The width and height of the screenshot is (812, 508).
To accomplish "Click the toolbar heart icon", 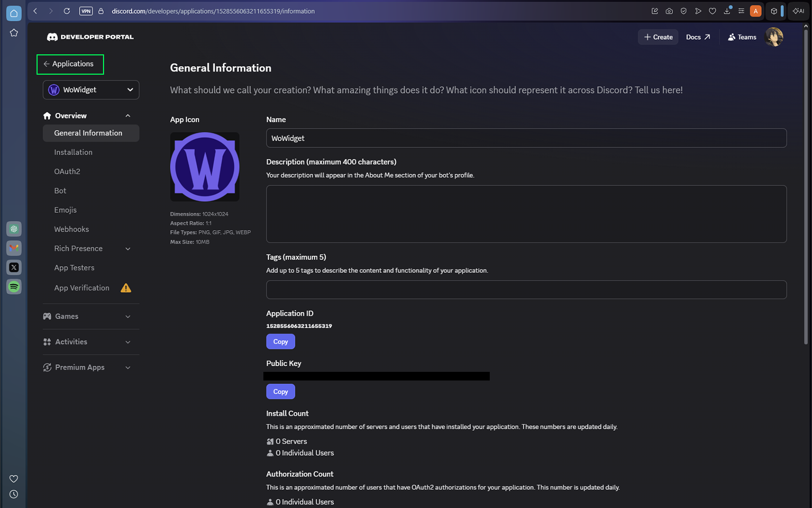I will (x=713, y=11).
